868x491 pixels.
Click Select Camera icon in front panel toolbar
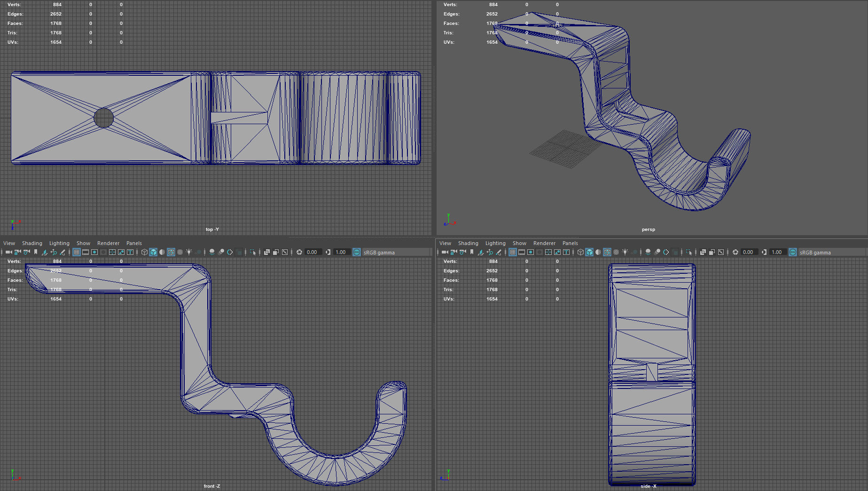pyautogui.click(x=8, y=252)
